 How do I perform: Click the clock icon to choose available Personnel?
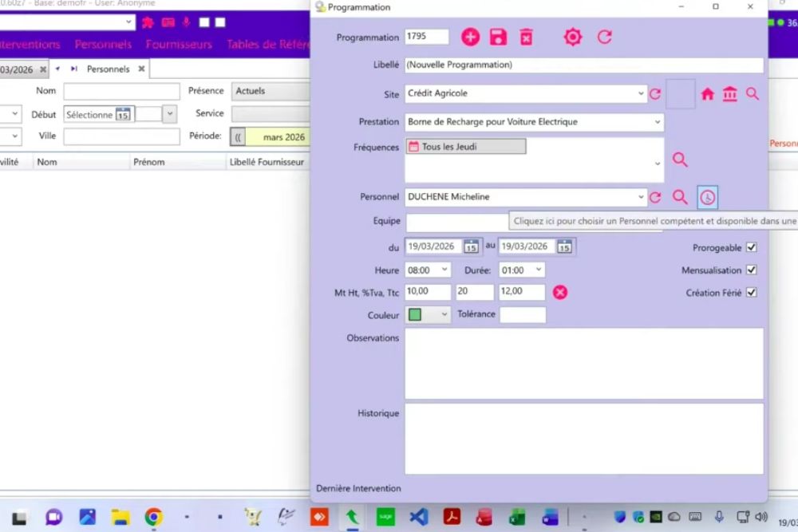pos(707,197)
